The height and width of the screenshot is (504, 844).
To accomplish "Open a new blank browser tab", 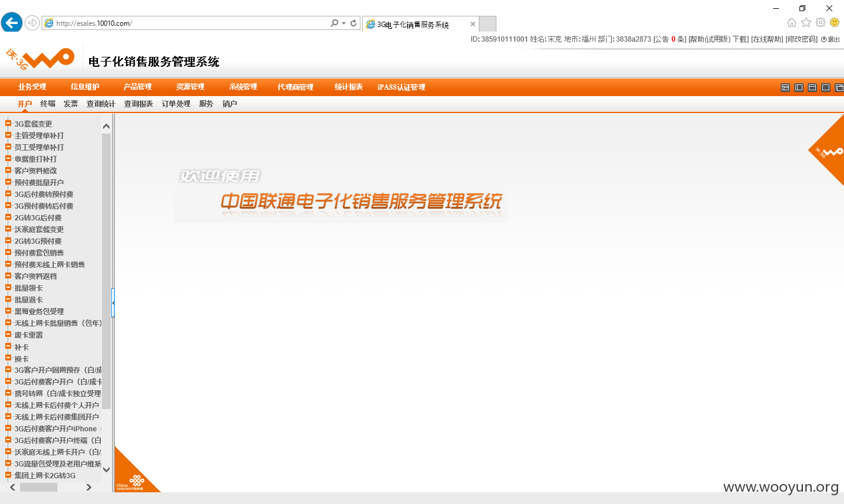I will [488, 24].
